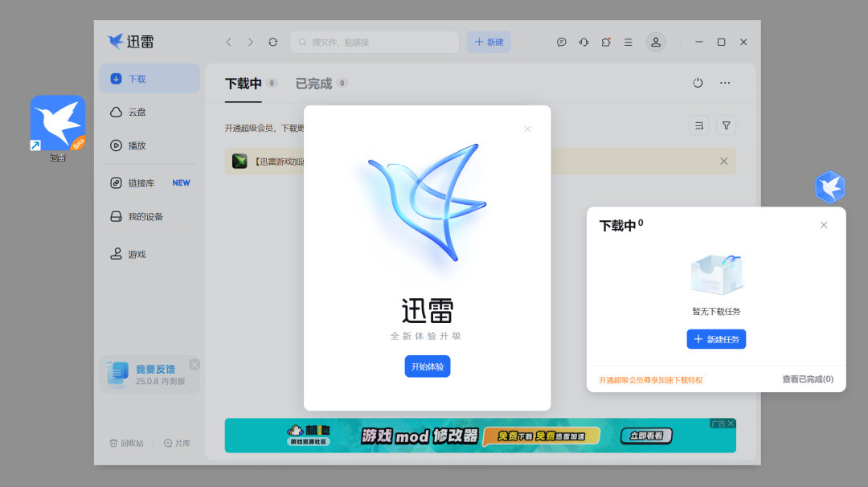Go forward with the right arrow
The height and width of the screenshot is (487, 868).
coord(251,42)
